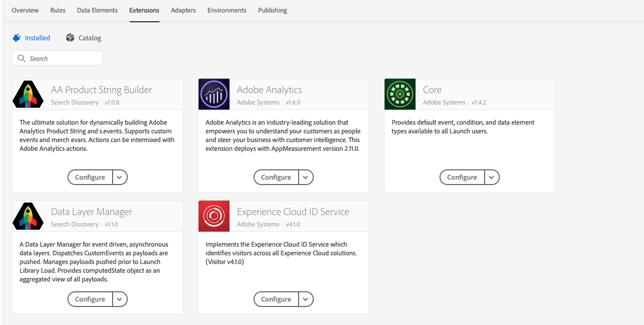Configure the Core extension
The image size is (644, 325).
pyautogui.click(x=462, y=177)
